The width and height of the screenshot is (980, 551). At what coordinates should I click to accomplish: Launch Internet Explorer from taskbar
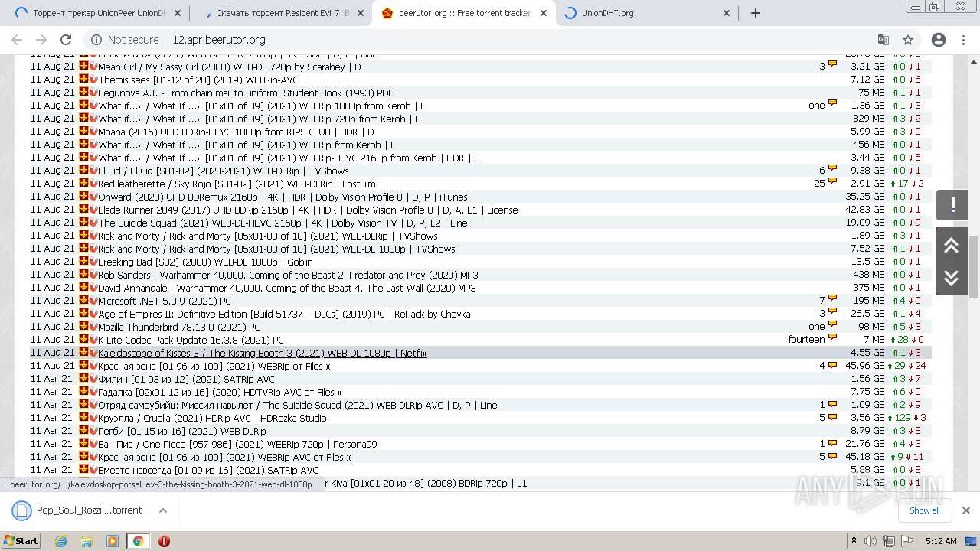pos(60,540)
